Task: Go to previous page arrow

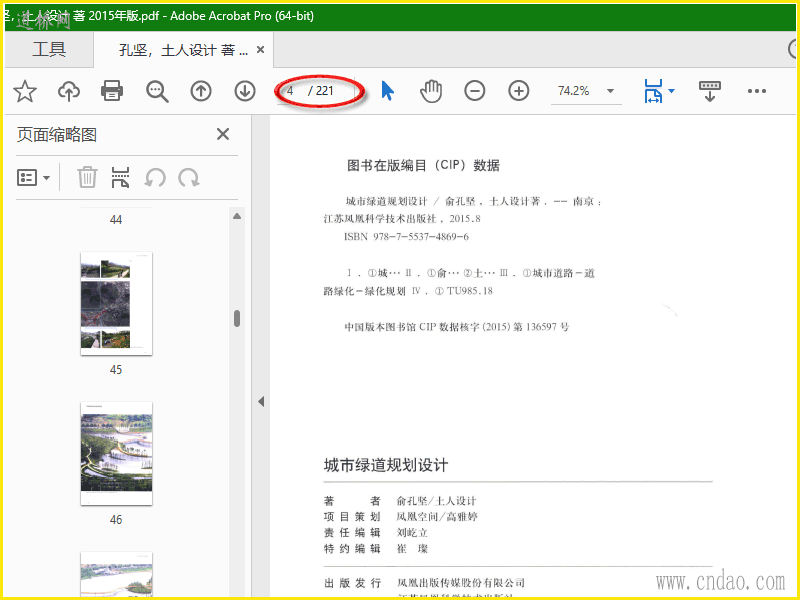Action: (x=201, y=91)
